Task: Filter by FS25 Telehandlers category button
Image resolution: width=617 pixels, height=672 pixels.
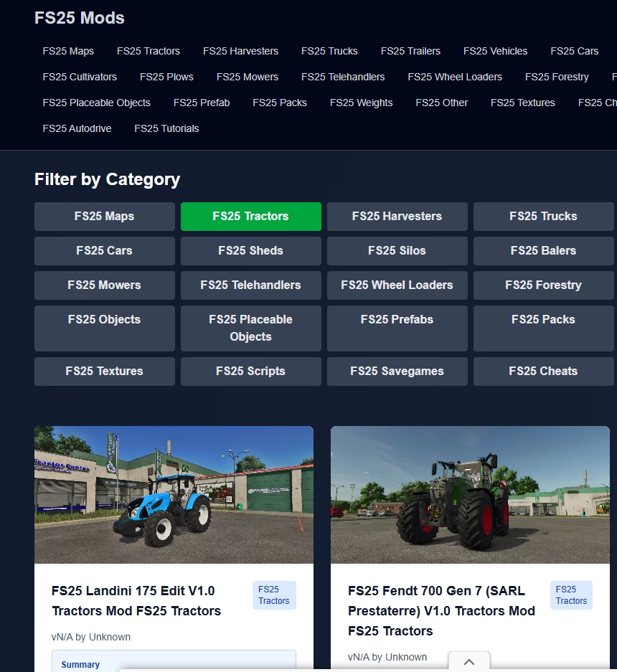Action: click(251, 285)
